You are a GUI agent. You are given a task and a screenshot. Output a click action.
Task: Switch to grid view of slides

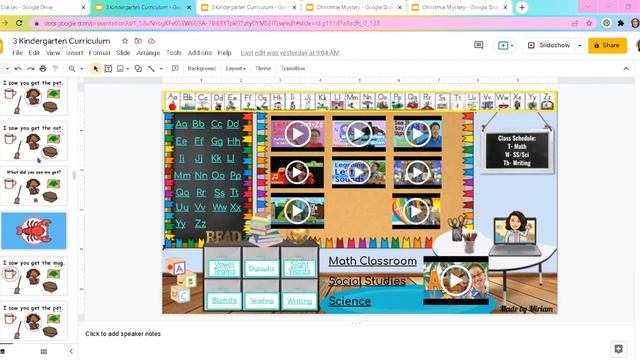pos(44,351)
